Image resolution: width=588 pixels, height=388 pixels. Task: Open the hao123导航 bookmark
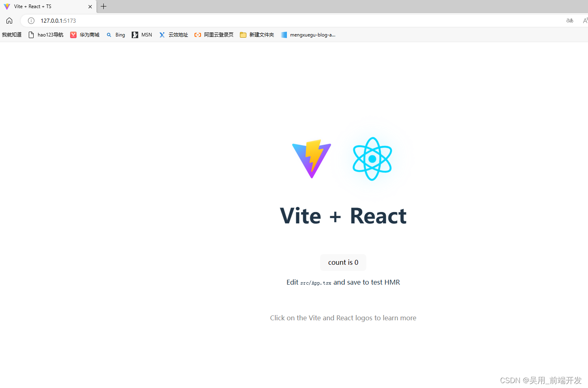[x=46, y=35]
